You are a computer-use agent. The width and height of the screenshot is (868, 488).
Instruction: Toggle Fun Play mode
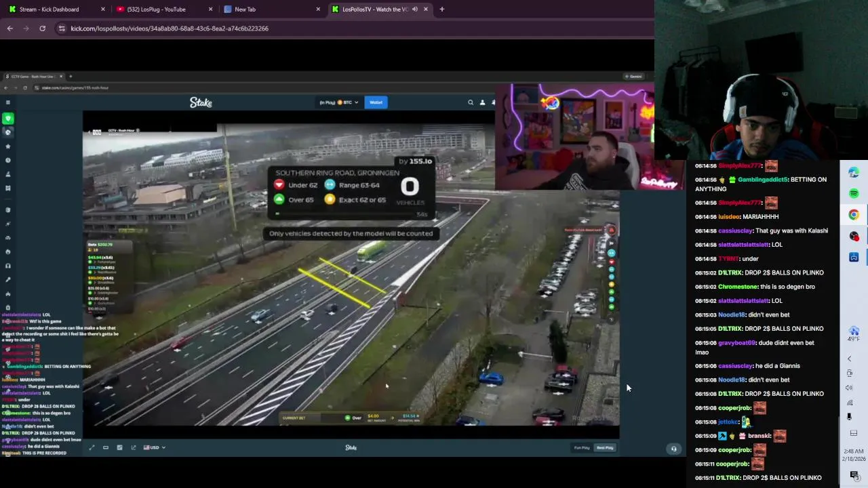tap(582, 448)
